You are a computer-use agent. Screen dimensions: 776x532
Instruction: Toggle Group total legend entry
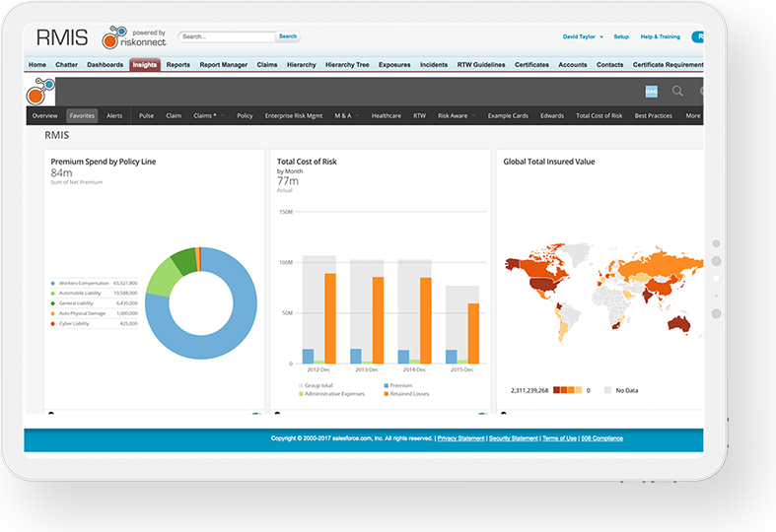point(316,385)
